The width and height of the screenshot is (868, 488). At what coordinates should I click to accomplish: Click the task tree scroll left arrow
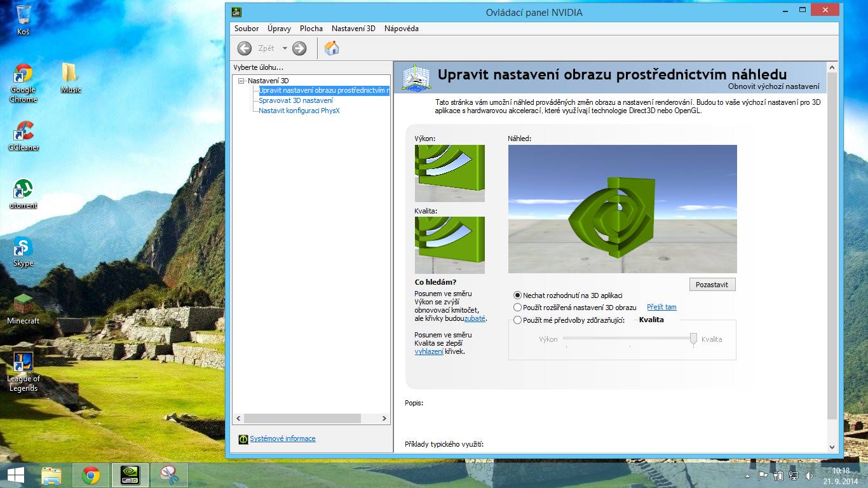point(239,419)
